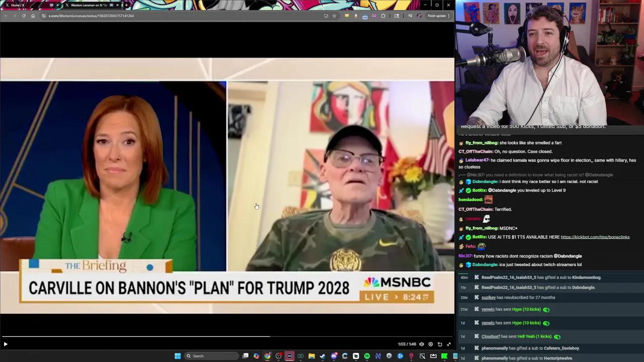Image resolution: width=644 pixels, height=362 pixels.
Task: Click the taskbar Search box
Action: pos(211,356)
